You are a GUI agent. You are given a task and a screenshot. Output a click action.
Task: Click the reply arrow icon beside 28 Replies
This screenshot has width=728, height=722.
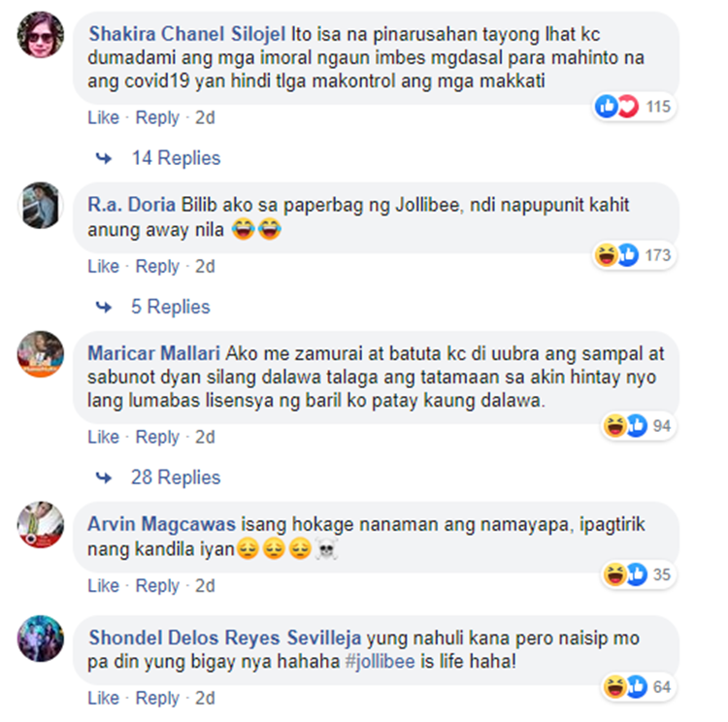[x=104, y=477]
